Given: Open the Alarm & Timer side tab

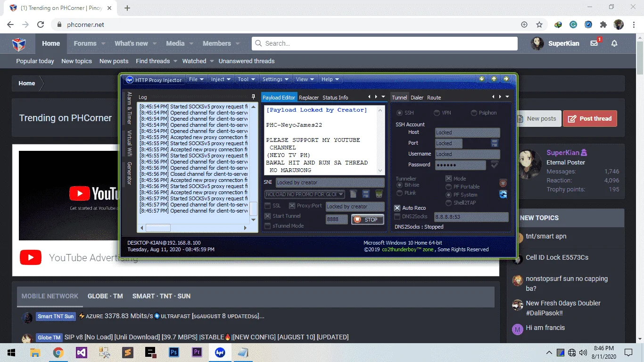Looking at the screenshot, I should coord(129,108).
